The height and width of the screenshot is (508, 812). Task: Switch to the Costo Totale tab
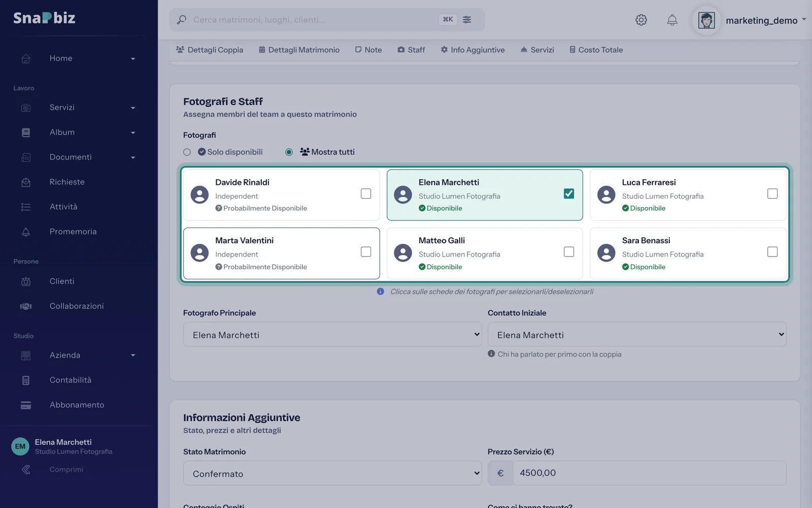[596, 50]
